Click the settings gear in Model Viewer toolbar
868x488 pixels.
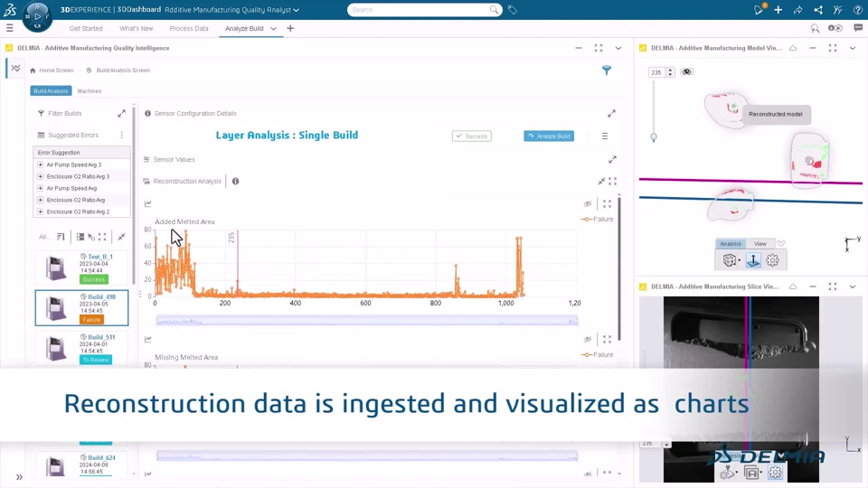(772, 260)
